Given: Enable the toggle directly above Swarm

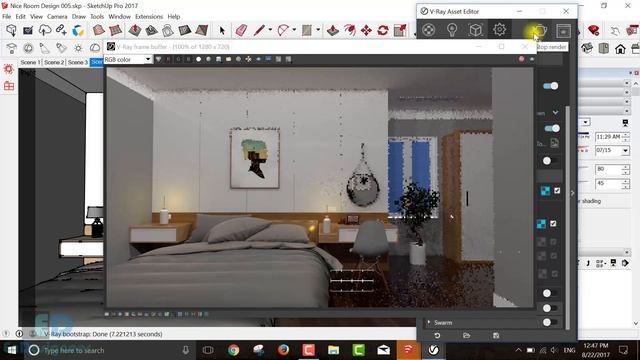Looking at the screenshot, I should point(550,308).
